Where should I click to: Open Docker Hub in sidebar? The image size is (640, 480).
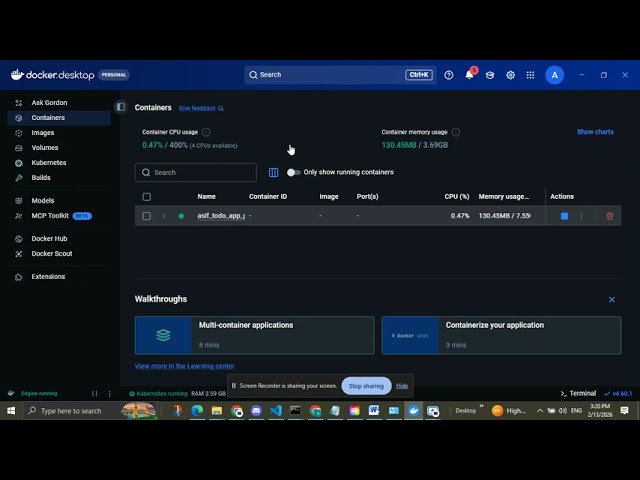coord(49,238)
